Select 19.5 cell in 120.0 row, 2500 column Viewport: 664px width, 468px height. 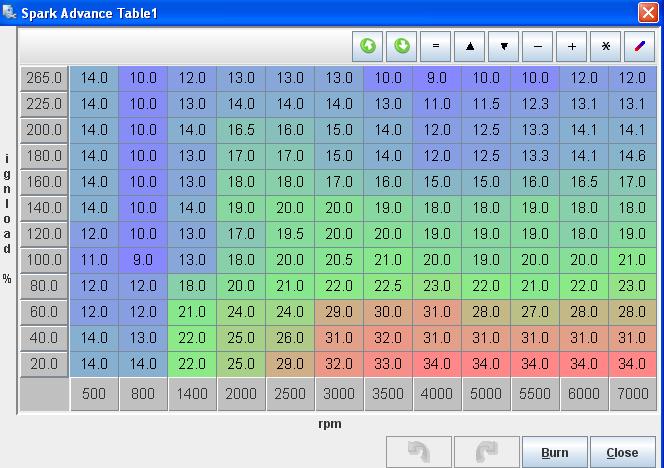pyautogui.click(x=290, y=234)
